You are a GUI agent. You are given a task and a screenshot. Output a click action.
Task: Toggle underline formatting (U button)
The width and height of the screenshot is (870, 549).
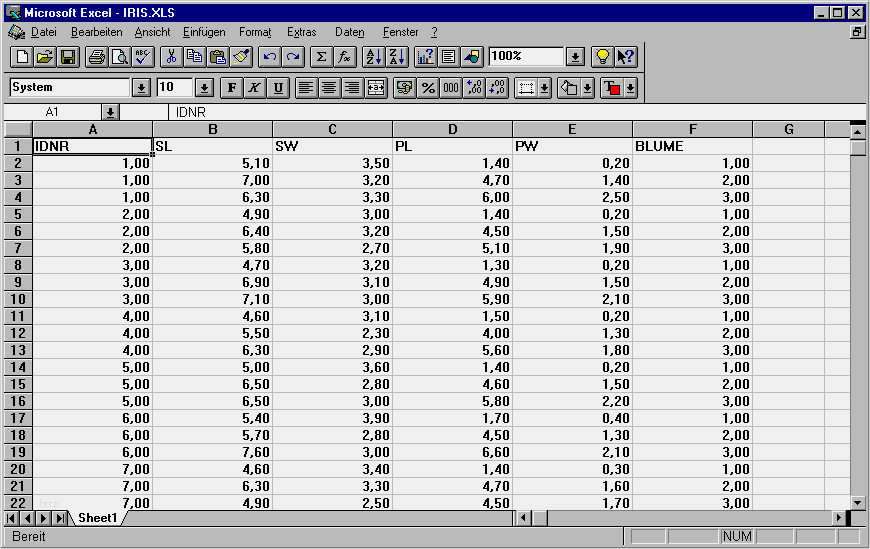tap(277, 88)
